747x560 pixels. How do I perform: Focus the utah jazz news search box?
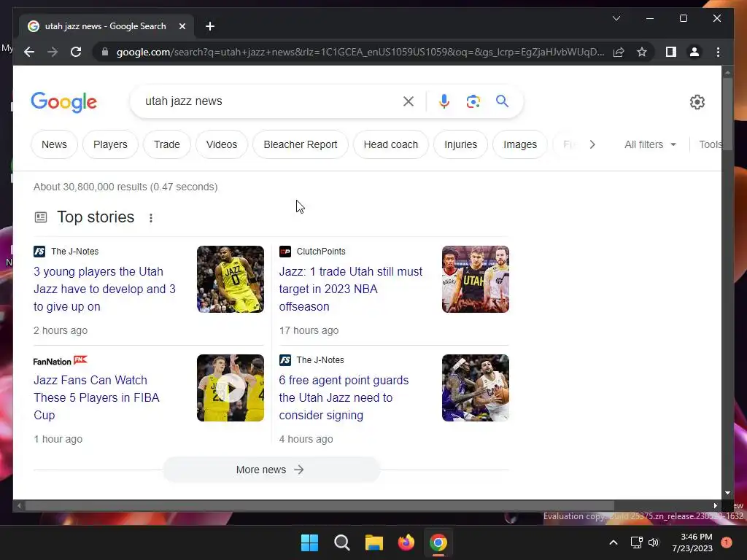pyautogui.click(x=271, y=101)
